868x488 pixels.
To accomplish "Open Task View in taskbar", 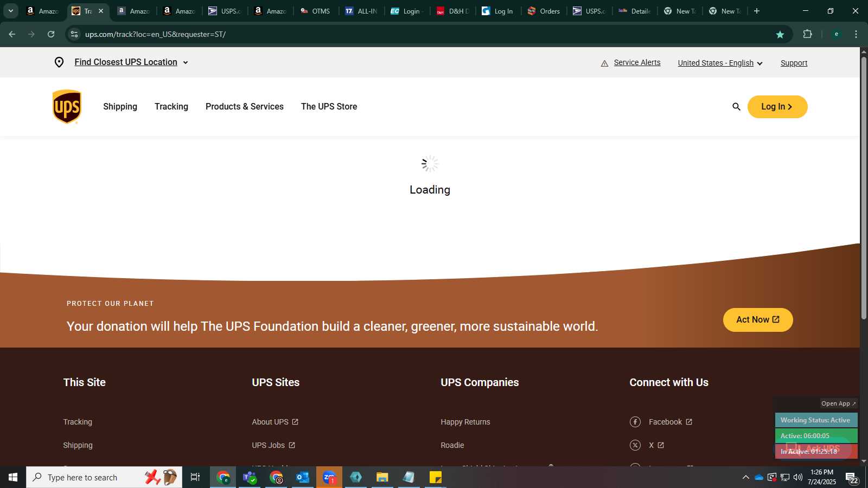I will click(x=195, y=477).
